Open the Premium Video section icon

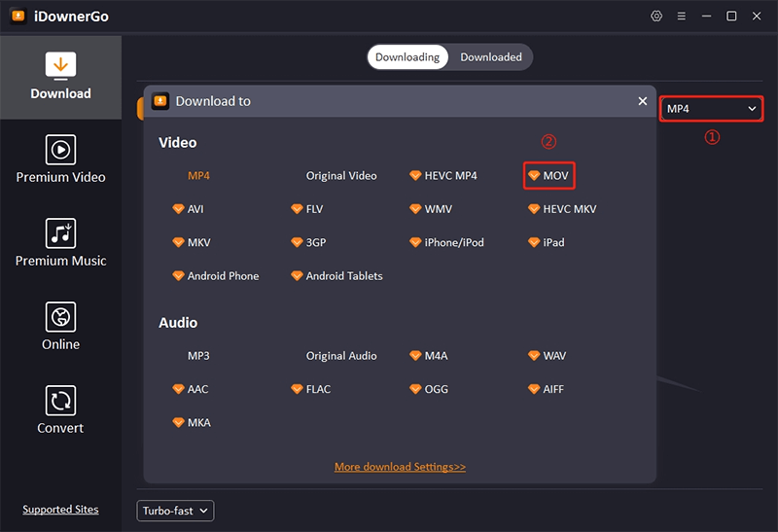pos(60,150)
